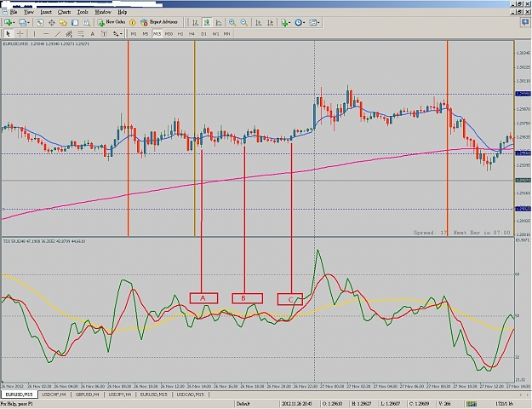Viewport: 532px width, 409px height.
Task: Open the Data Window icon
Action: point(52,22)
